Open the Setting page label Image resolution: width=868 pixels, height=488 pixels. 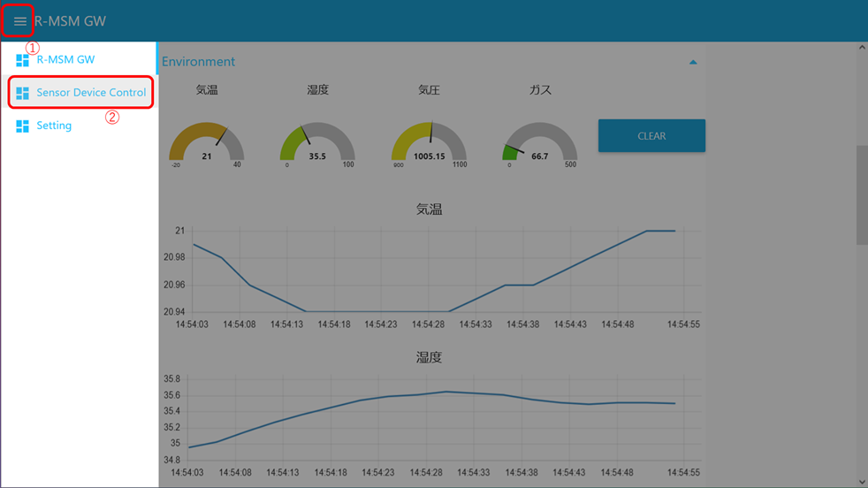tap(54, 126)
